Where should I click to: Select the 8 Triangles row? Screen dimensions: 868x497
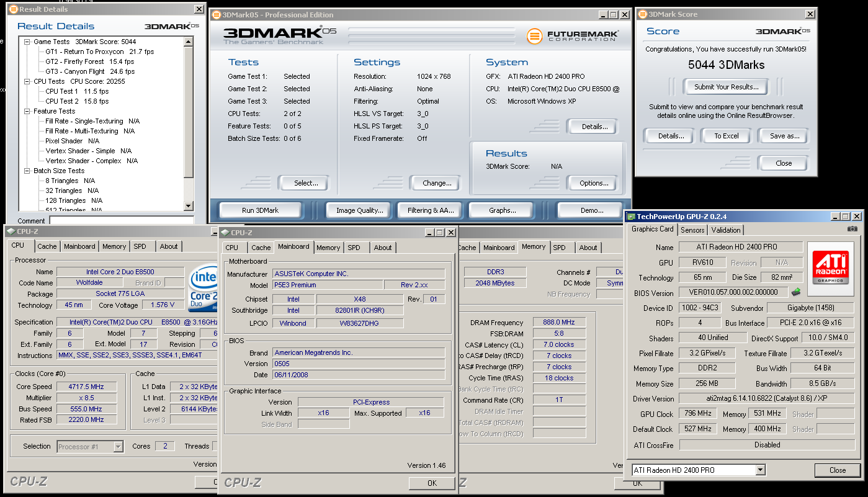point(70,181)
